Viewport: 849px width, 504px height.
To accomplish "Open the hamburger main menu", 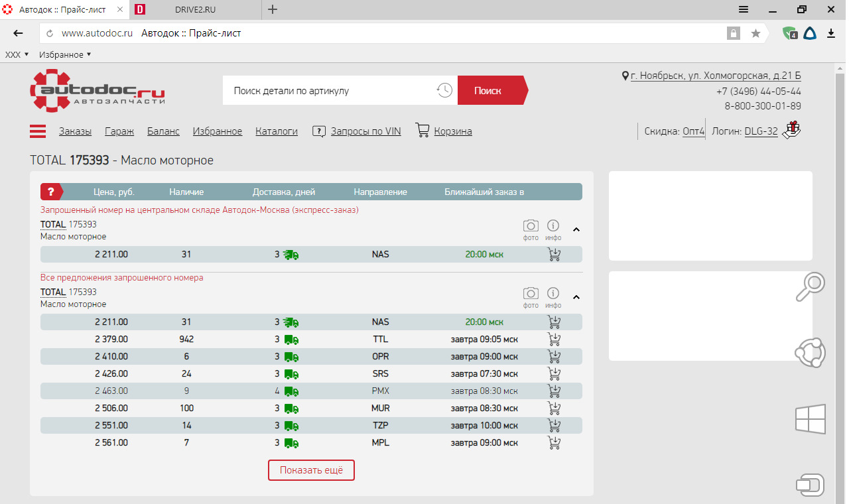I will [x=38, y=131].
